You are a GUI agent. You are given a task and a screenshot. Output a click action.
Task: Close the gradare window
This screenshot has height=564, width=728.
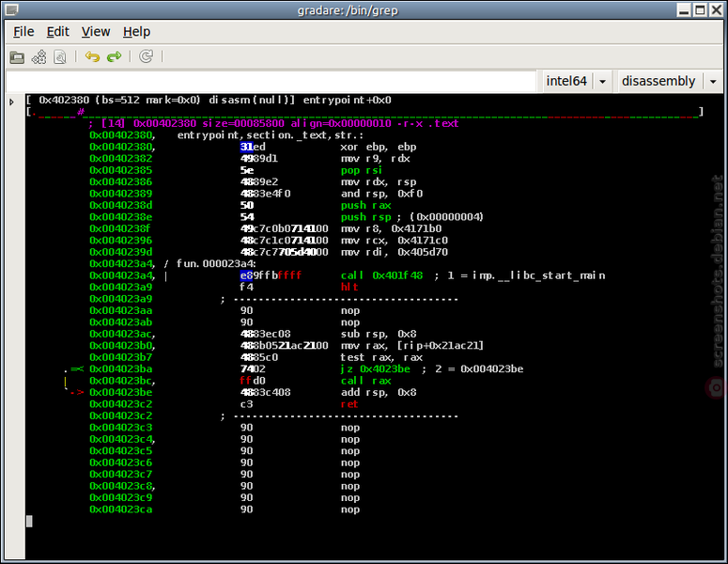coord(717,9)
